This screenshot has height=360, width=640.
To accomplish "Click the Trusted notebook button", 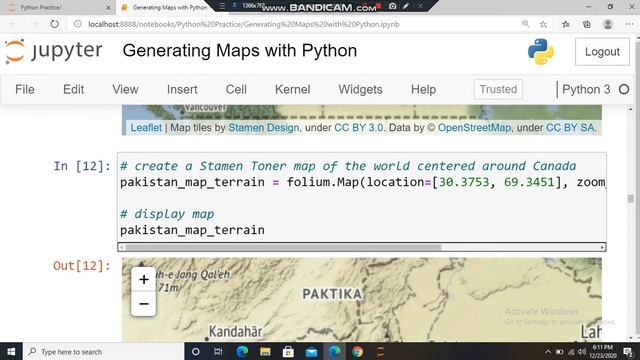I will click(x=498, y=89).
